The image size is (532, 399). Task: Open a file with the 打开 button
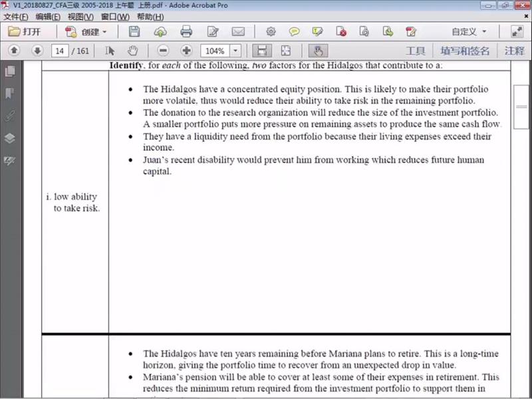click(24, 32)
